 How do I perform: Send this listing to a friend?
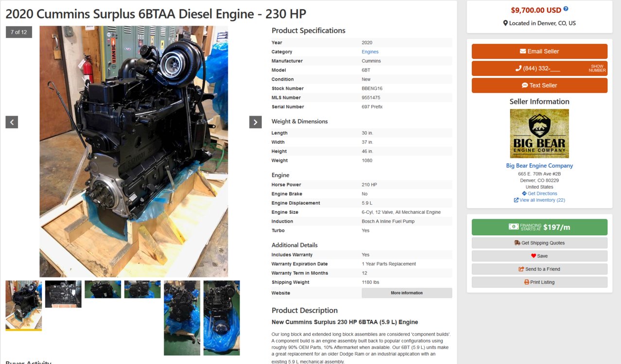(x=539, y=269)
